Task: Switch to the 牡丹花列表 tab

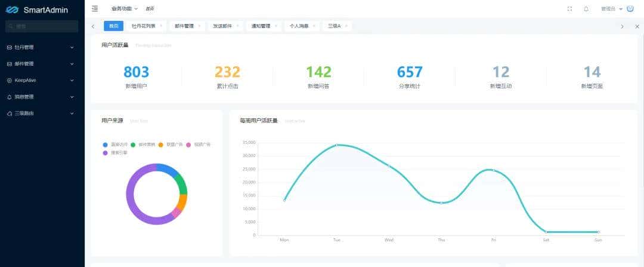Action: point(143,26)
